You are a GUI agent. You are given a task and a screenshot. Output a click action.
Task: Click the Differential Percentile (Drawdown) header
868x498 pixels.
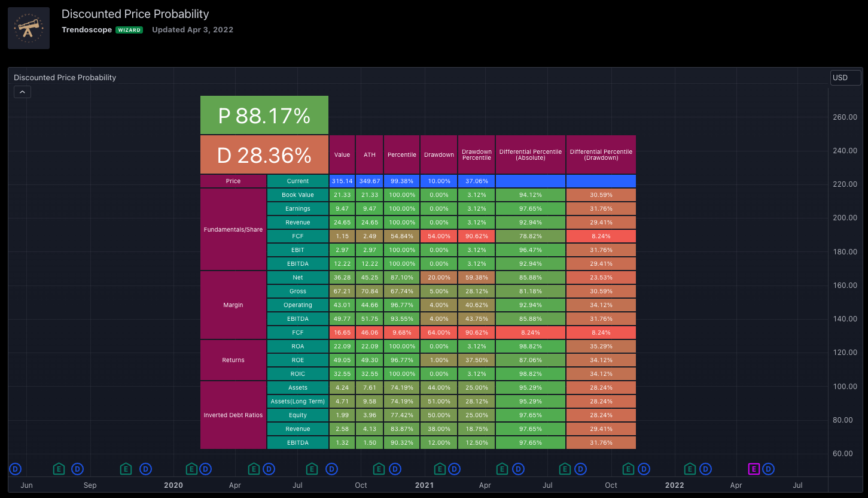click(601, 154)
